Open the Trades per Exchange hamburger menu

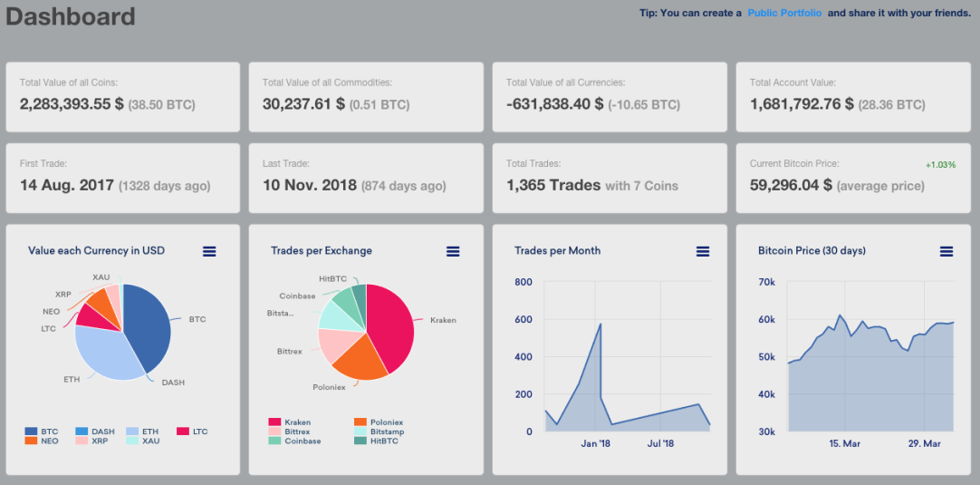pos(453,251)
